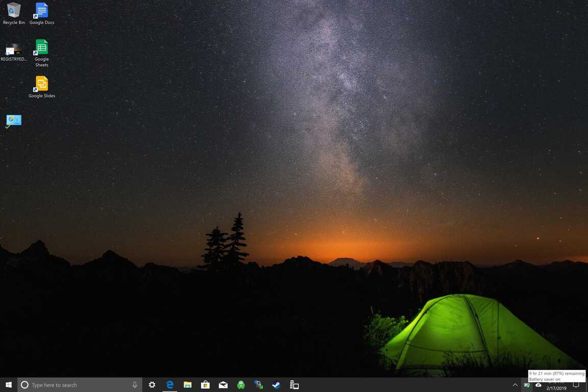
Task: Select the REGISTRYED image file on desktop
Action: tap(14, 50)
